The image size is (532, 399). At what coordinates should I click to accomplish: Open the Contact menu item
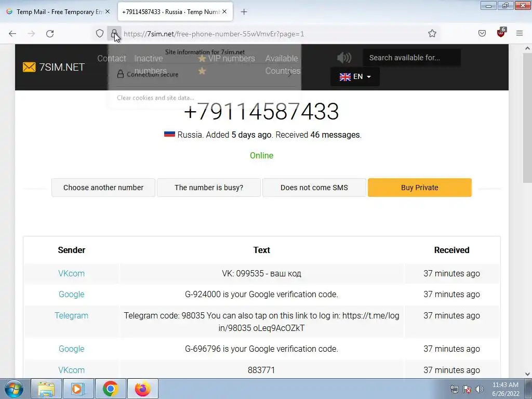coord(112,58)
